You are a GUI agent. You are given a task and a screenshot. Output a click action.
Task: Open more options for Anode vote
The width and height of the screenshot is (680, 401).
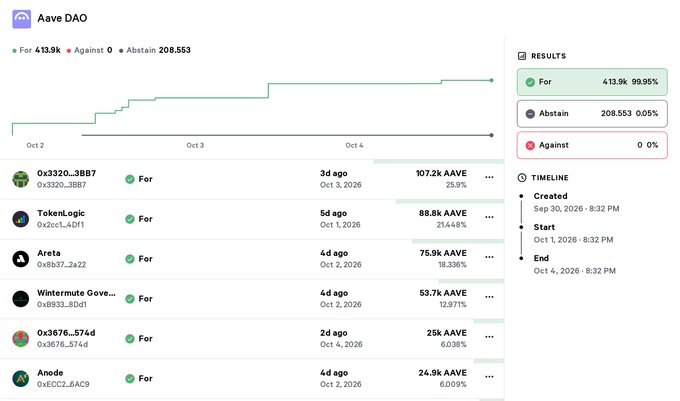point(489,377)
